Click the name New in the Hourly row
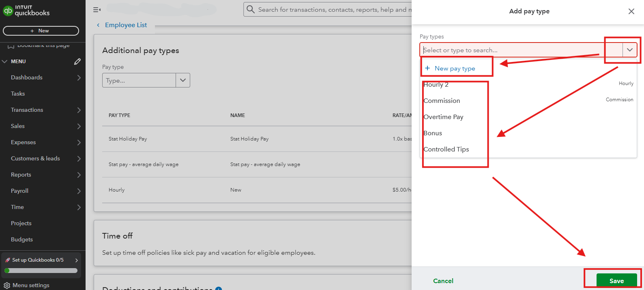Screen dimensions: 644x290 pos(236,190)
